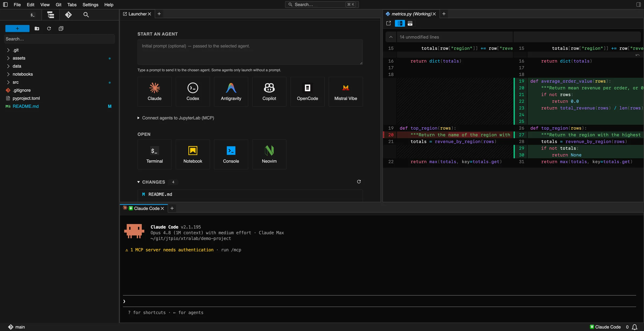Click the main branch indicator in status bar

(x=16, y=327)
